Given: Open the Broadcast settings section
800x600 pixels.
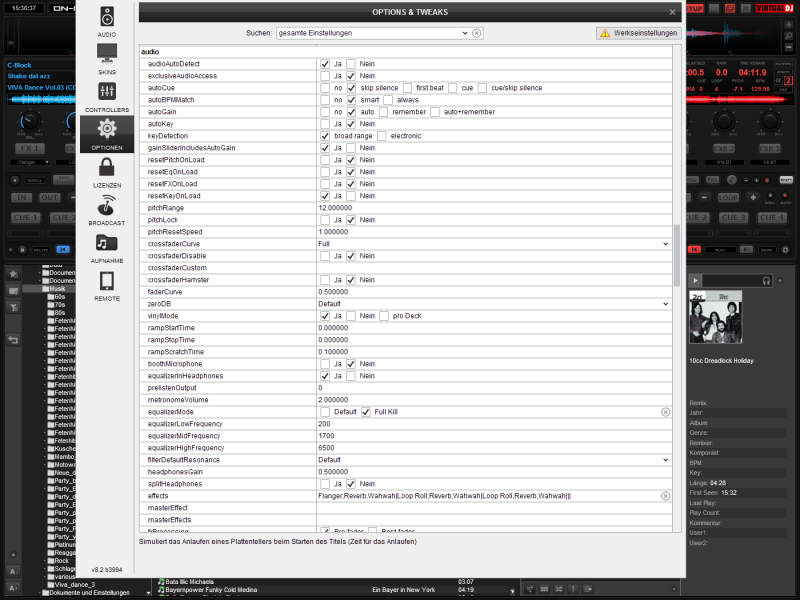Looking at the screenshot, I should click(x=107, y=210).
